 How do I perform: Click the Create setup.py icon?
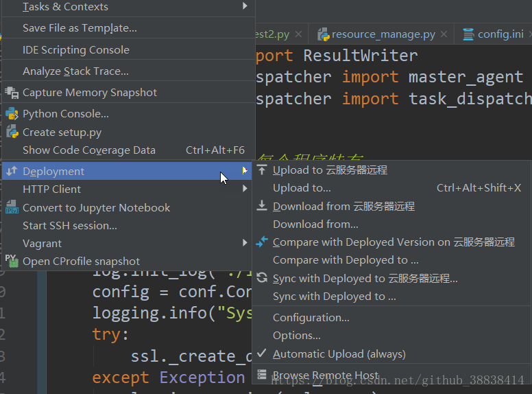(12, 132)
